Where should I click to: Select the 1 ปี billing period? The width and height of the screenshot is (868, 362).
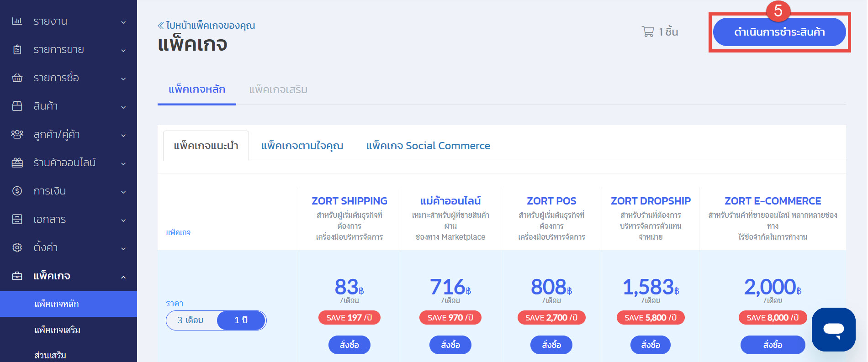point(241,320)
